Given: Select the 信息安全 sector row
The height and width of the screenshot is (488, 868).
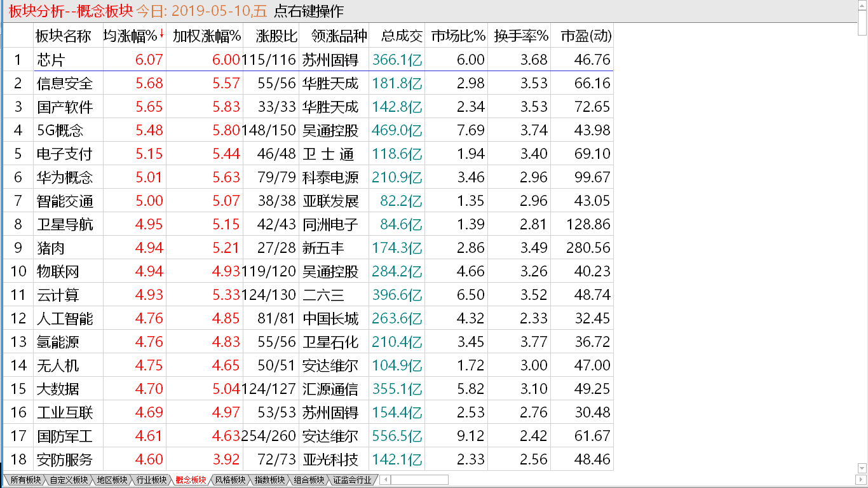Looking at the screenshot, I should [308, 83].
